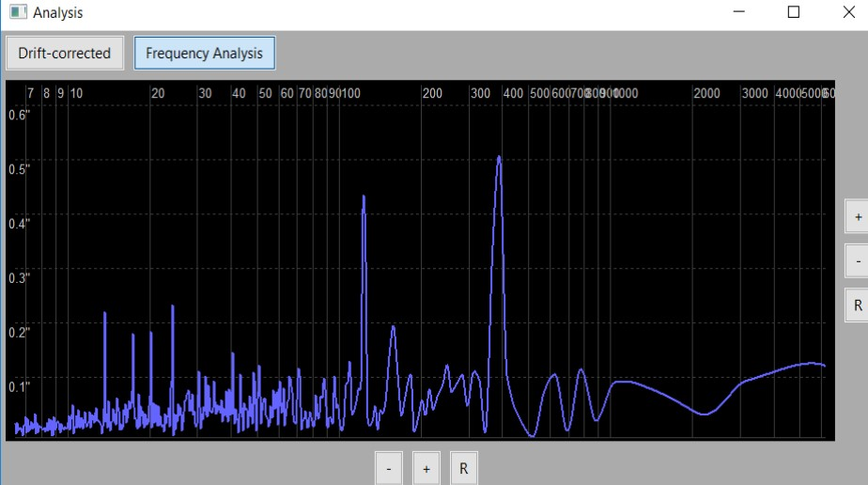Screen dimensions: 868x485
Task: Click the horizontal zoom-out minus button below graph
Action: [x=389, y=469]
